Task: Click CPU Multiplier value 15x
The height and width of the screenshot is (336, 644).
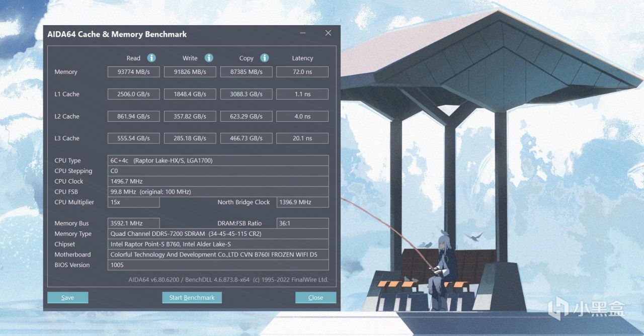Action: [134, 202]
